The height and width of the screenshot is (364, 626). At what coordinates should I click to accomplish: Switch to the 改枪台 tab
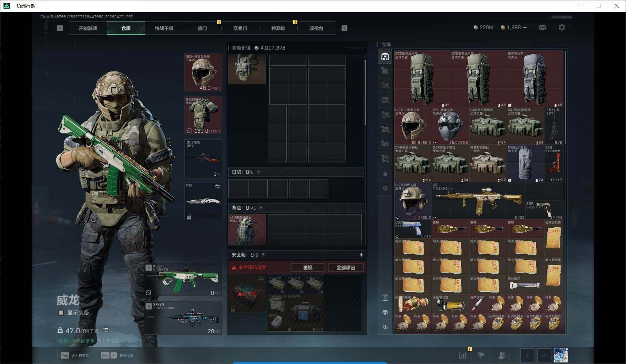pyautogui.click(x=317, y=28)
